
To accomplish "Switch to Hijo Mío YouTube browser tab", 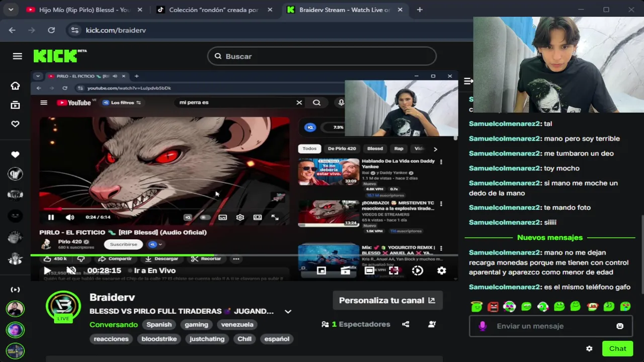I will tap(85, 10).
